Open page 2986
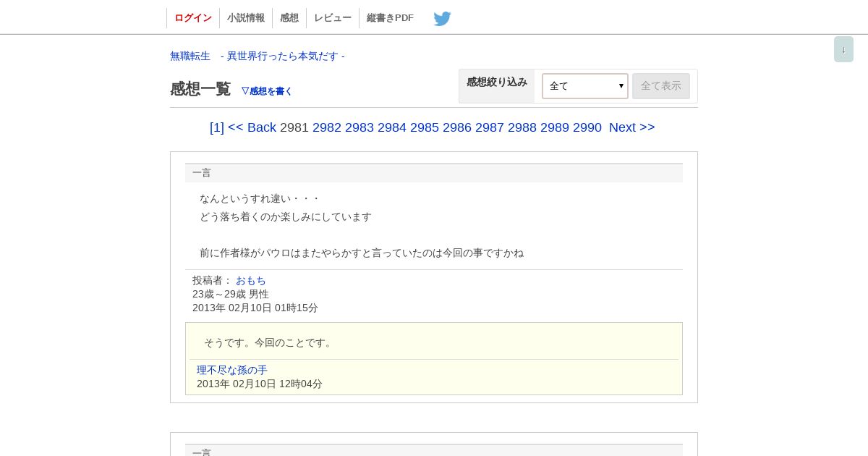Viewport: 868px width, 456px height. (457, 127)
